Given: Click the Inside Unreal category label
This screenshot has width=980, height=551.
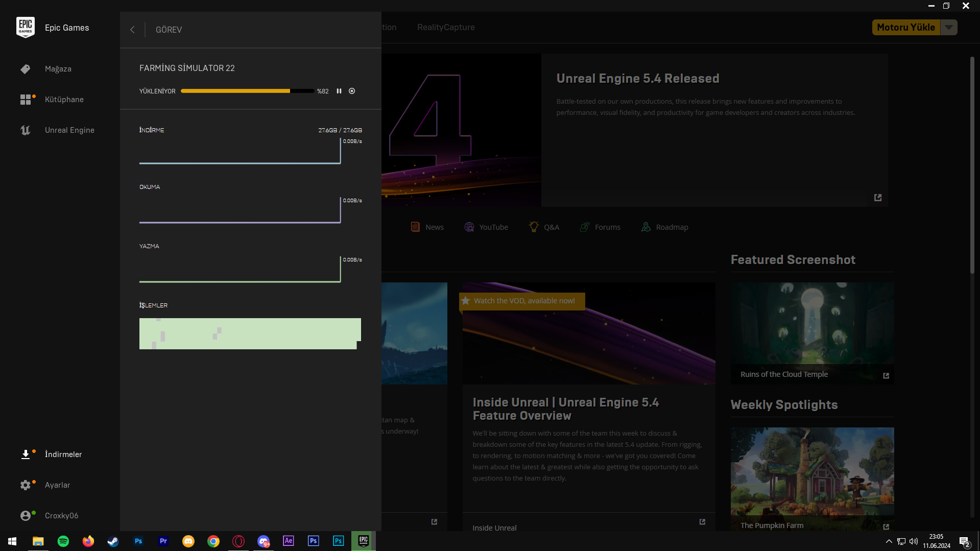Looking at the screenshot, I should 494,528.
